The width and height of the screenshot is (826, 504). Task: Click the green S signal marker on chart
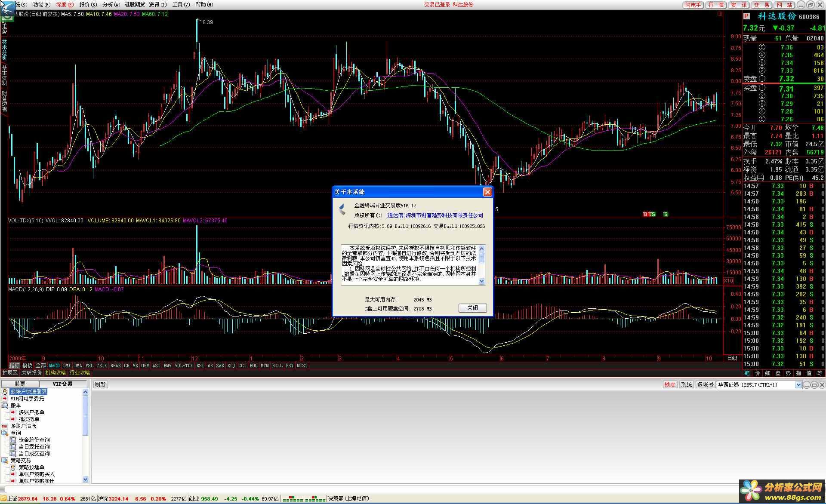point(666,214)
